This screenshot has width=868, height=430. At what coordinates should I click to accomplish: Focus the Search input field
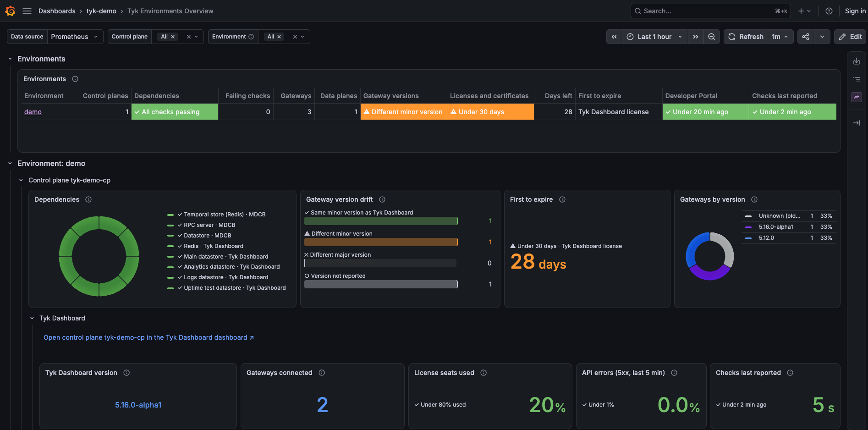pyautogui.click(x=711, y=11)
